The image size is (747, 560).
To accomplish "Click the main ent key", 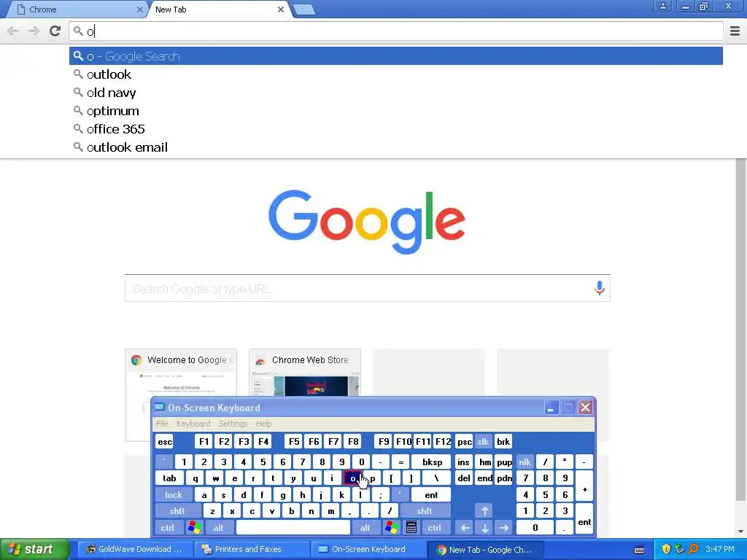I will (431, 495).
